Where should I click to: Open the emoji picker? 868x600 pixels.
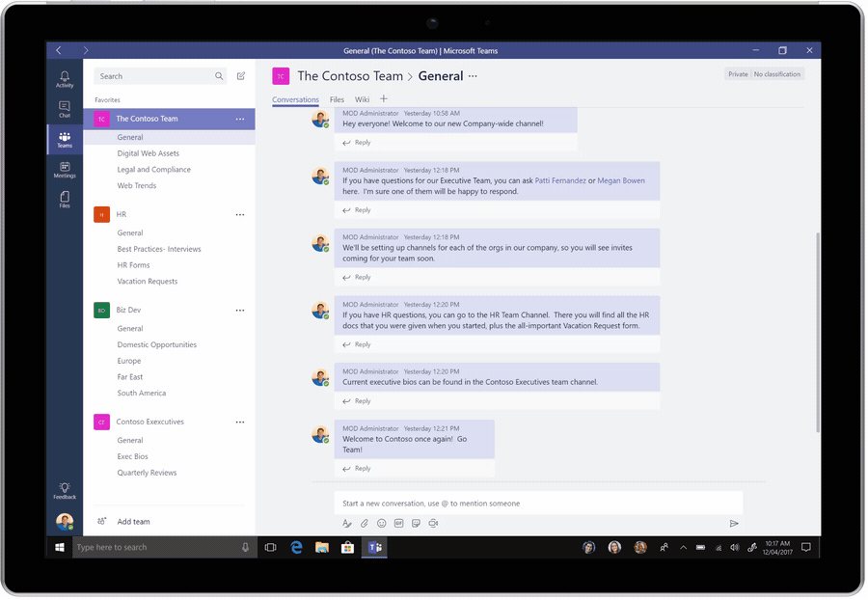(x=380, y=523)
